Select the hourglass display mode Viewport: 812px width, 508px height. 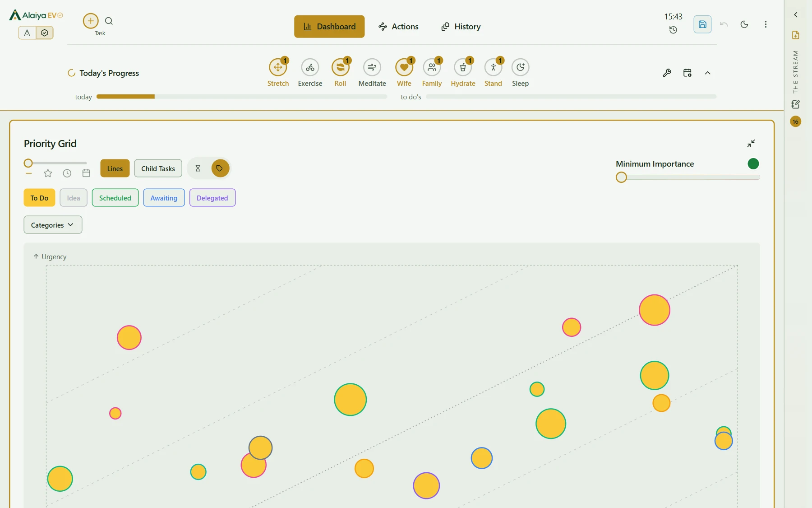[198, 168]
